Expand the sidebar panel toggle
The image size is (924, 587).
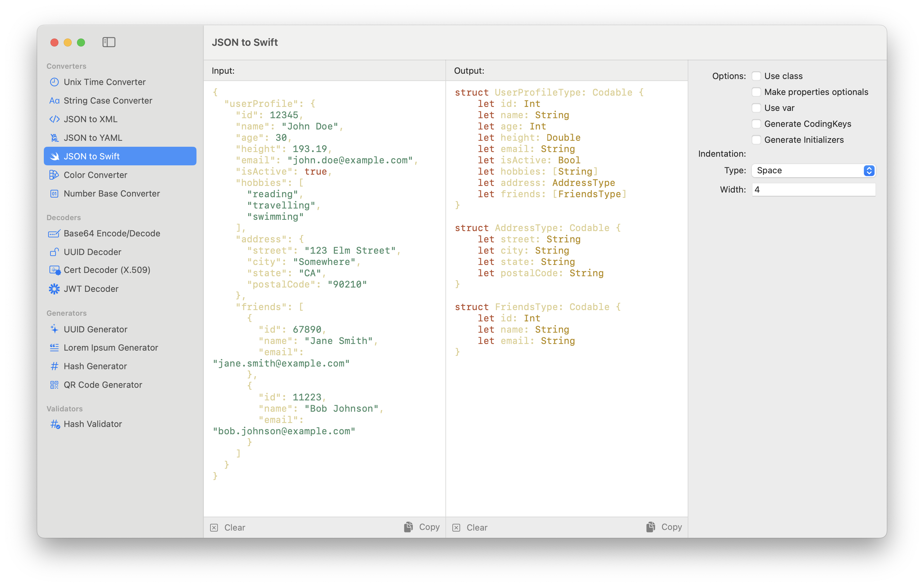coord(110,42)
